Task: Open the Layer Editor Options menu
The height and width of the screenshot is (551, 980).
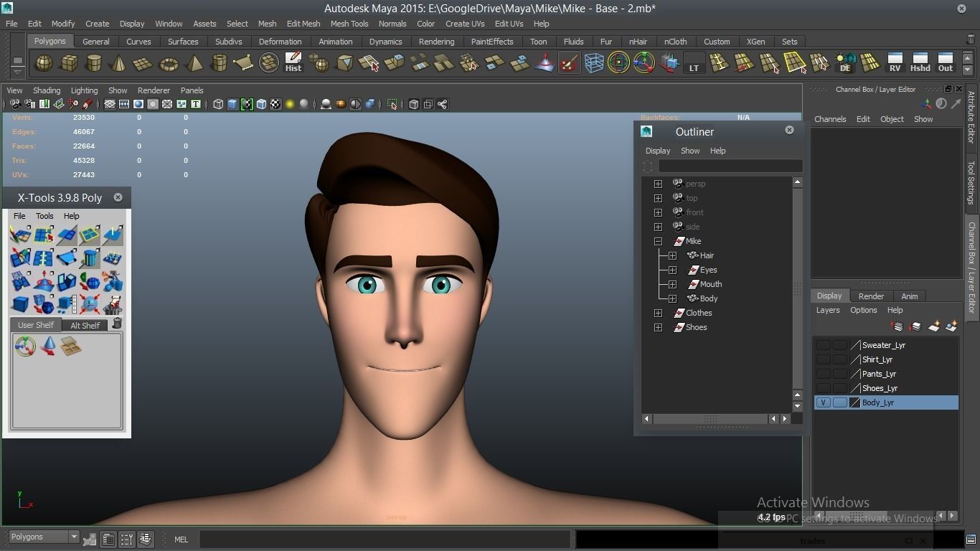Action: [x=864, y=310]
